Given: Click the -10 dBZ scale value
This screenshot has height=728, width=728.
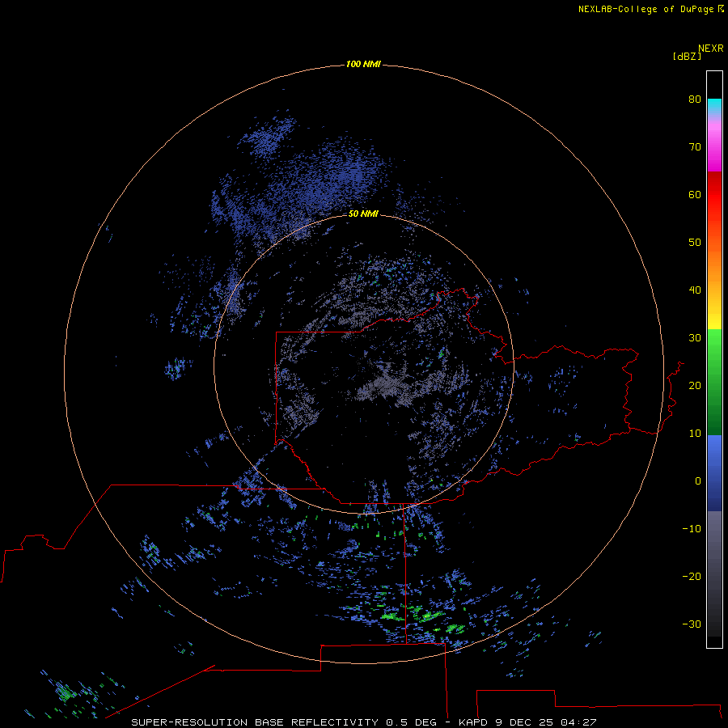Looking at the screenshot, I should [692, 528].
